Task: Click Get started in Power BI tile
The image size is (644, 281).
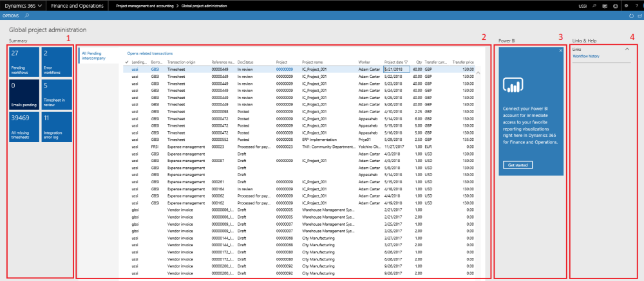Action: [x=518, y=165]
